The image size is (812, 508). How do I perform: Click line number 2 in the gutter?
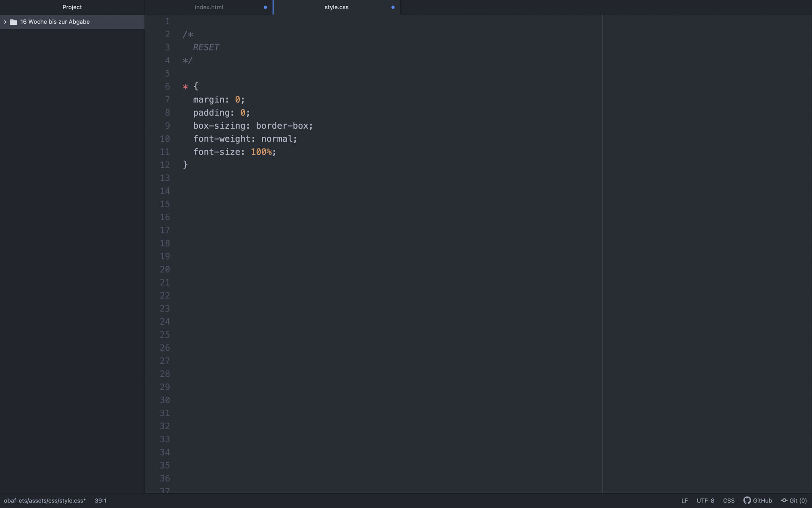167,34
